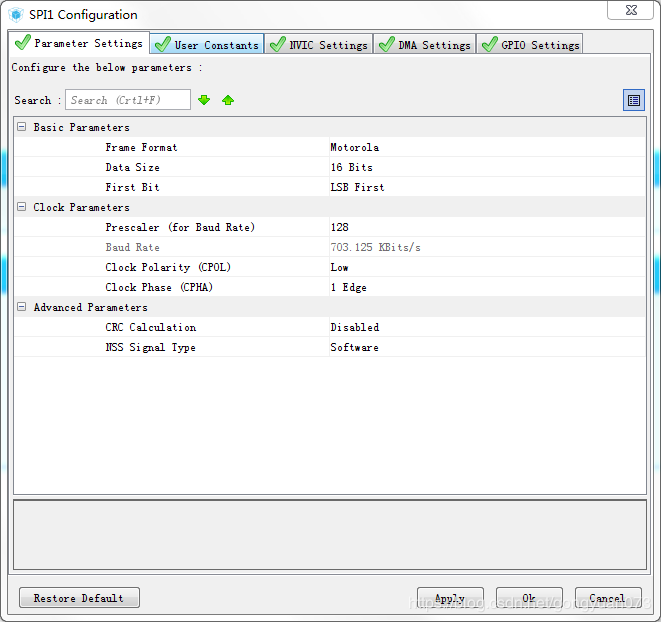Switch to the Parameter Settings tab
The width and height of the screenshot is (661, 622).
click(x=79, y=43)
